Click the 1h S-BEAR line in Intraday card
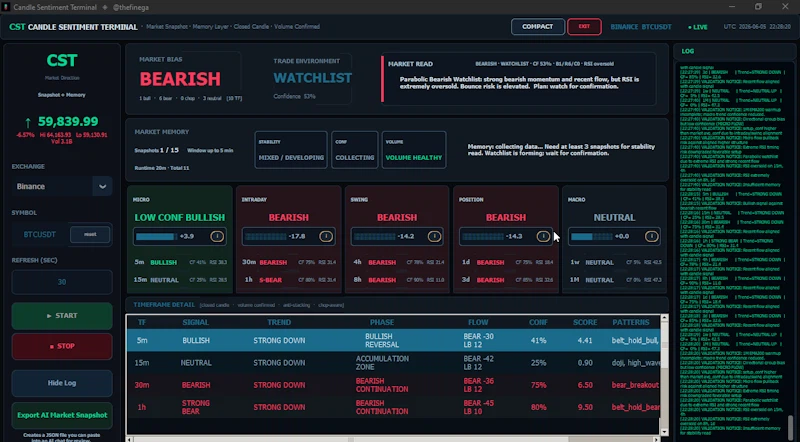 tap(289, 280)
